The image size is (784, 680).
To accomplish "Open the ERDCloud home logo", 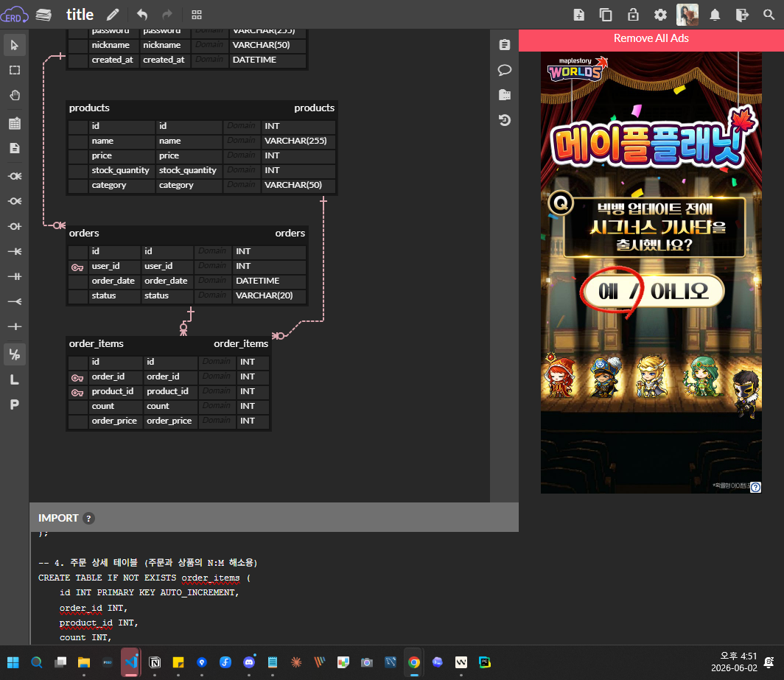I will pyautogui.click(x=14, y=15).
